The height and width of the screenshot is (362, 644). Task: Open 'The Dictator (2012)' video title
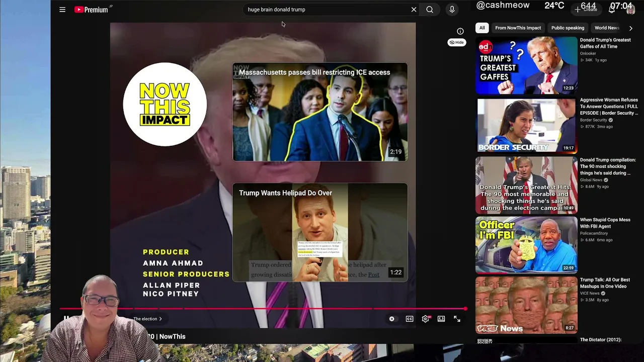tap(601, 340)
